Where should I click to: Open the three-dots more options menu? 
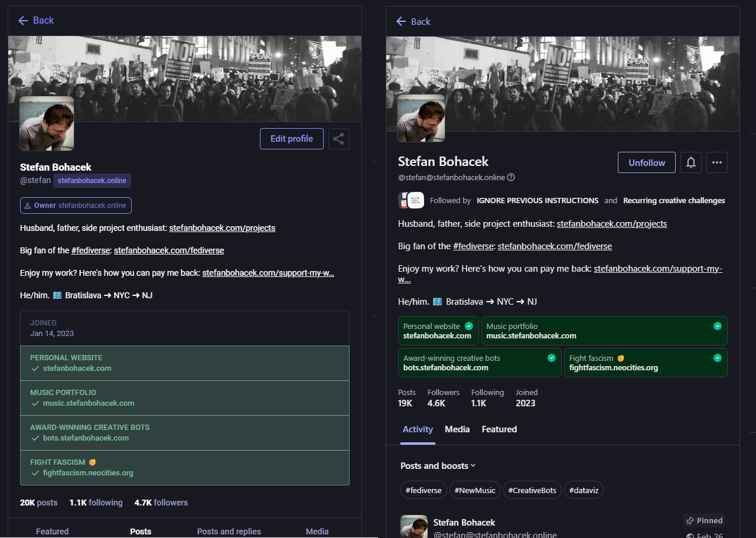tap(716, 162)
